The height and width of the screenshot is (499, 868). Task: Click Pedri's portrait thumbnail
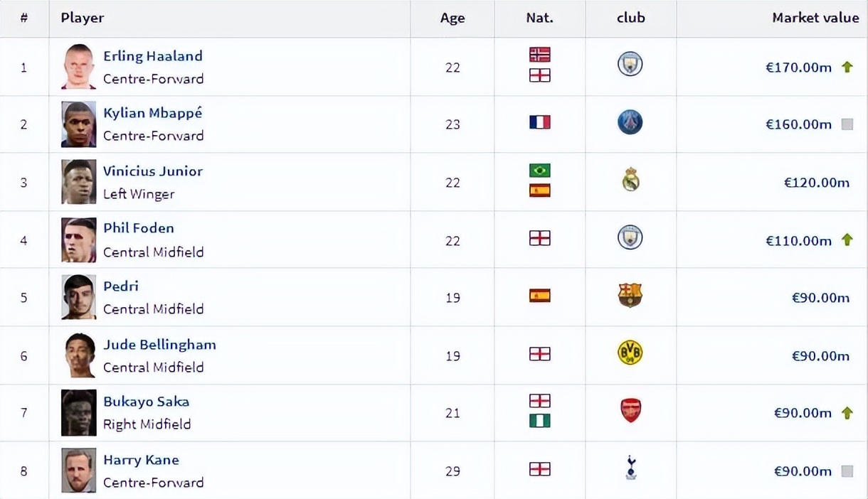(78, 296)
